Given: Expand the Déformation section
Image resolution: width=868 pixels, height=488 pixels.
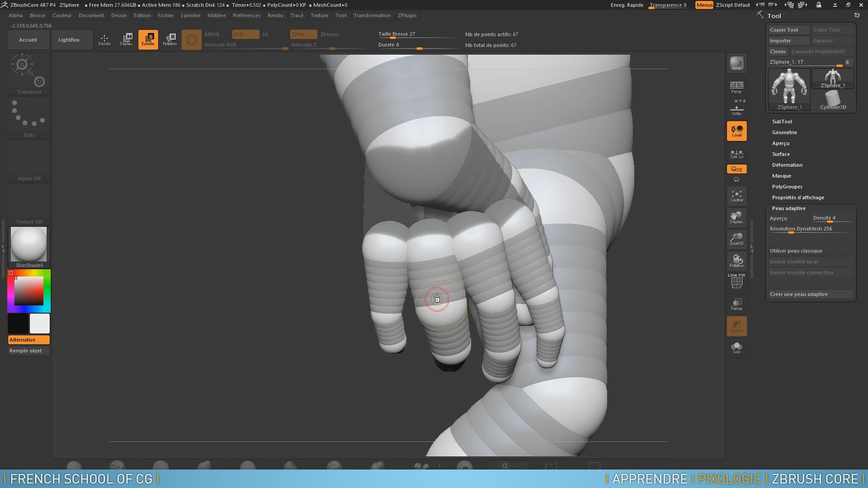Looking at the screenshot, I should click(x=787, y=165).
